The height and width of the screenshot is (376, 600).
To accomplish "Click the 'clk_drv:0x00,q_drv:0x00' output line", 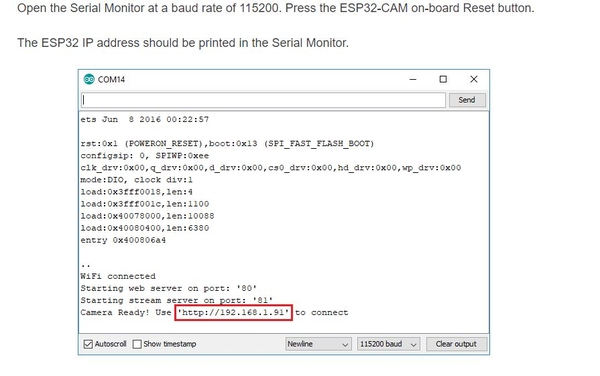I will (x=271, y=168).
